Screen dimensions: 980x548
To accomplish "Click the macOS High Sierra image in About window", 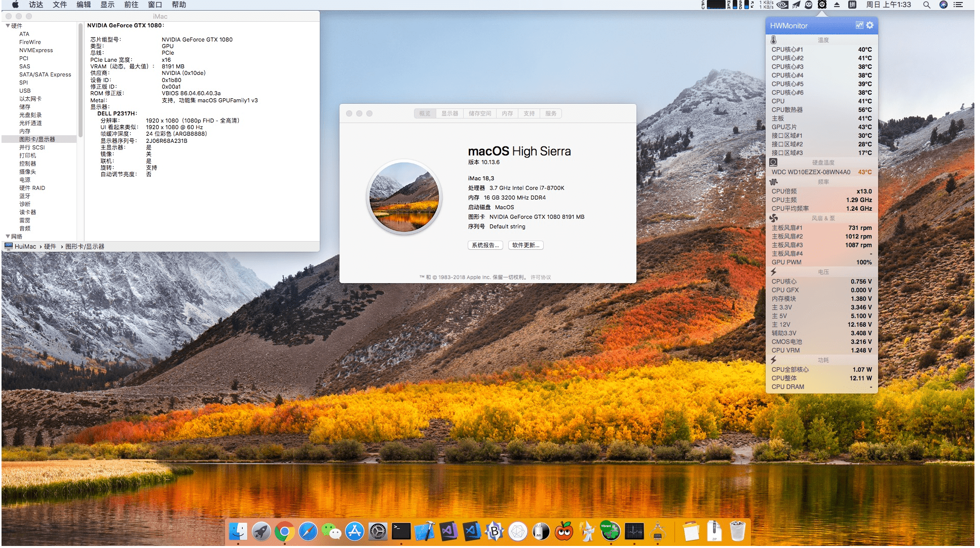I will (404, 197).
